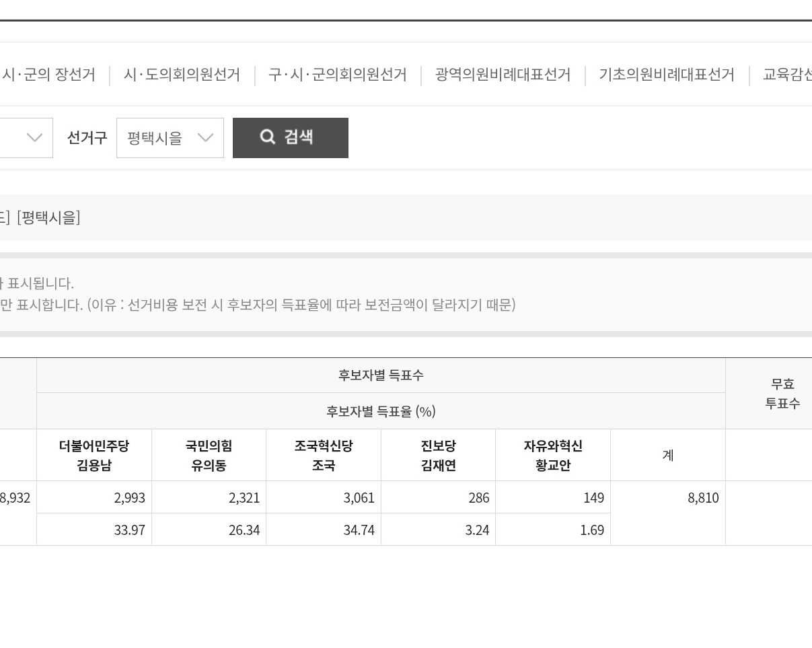Viewport: 812px width, 648px height.
Task: Click the percentage cell 33.97
Action: 94,530
